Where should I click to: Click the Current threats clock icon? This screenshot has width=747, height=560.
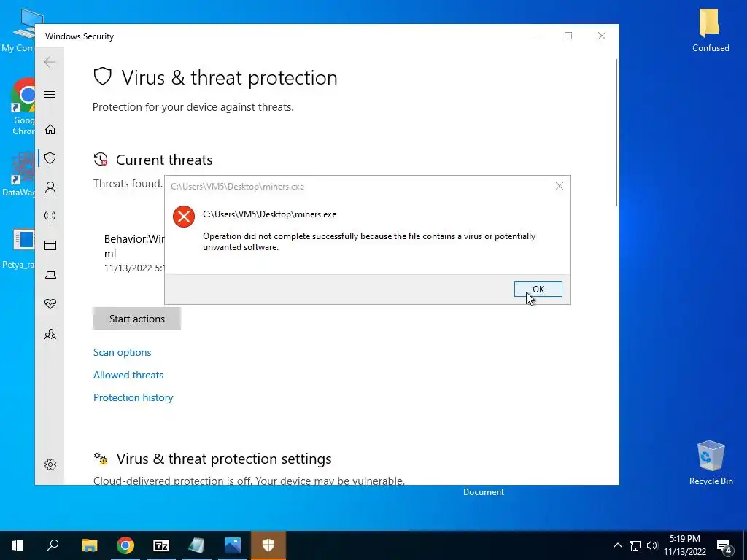pos(101,160)
